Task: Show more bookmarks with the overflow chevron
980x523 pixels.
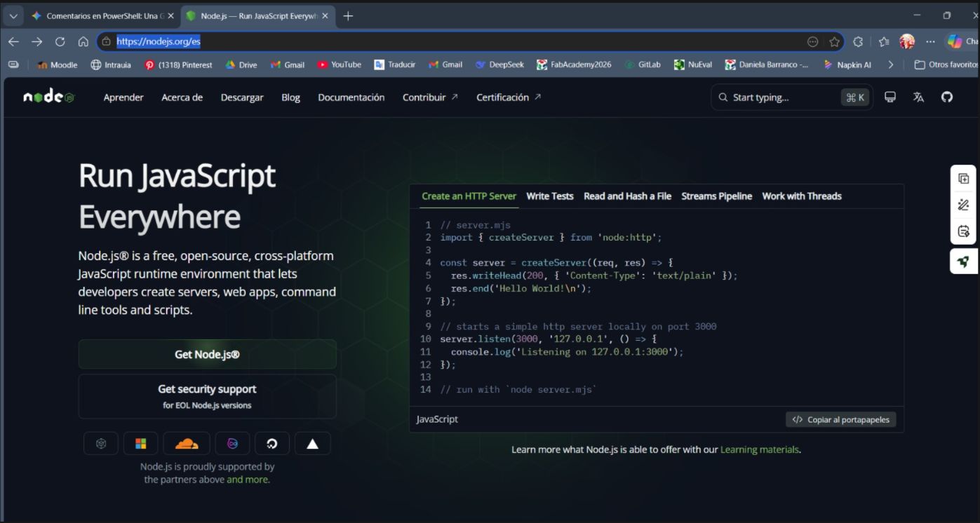Action: (x=891, y=64)
